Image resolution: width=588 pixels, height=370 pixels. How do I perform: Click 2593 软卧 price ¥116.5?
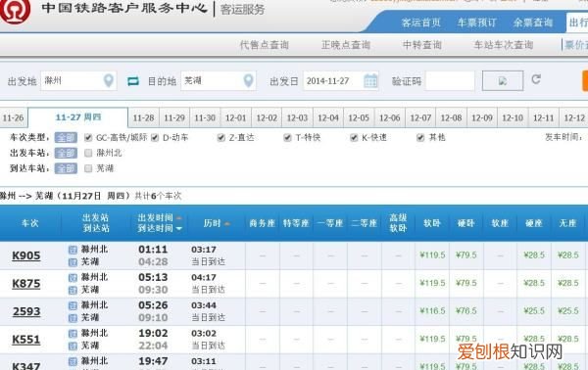(x=432, y=311)
